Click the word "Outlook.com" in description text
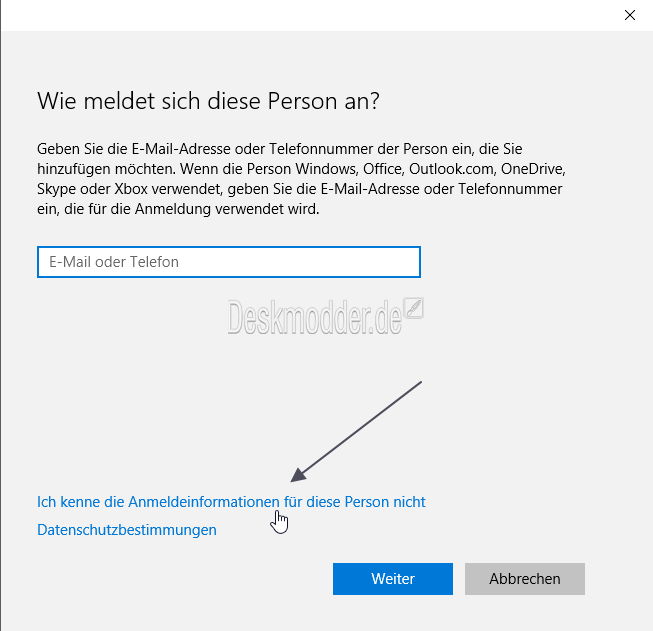Viewport: 653px width, 631px height. pos(453,169)
